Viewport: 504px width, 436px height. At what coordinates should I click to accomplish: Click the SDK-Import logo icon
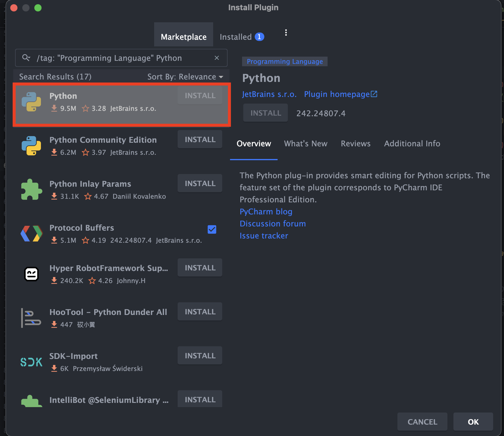(31, 362)
